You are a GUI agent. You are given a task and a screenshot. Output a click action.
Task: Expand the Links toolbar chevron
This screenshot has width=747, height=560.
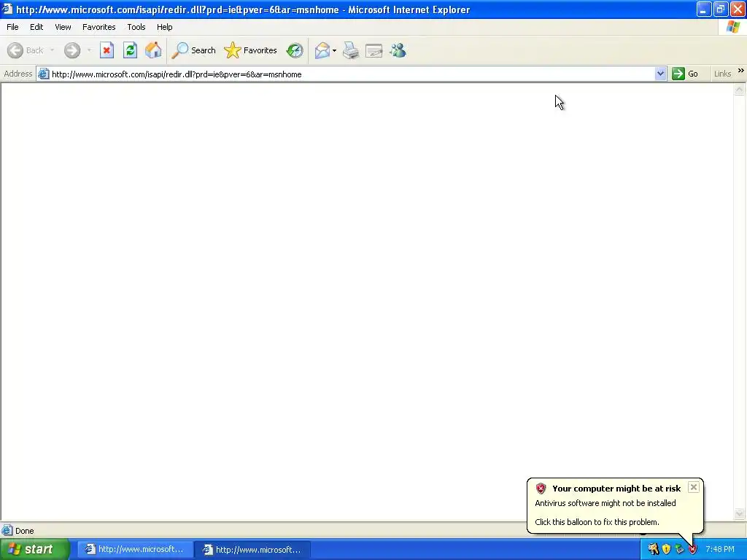741,71
